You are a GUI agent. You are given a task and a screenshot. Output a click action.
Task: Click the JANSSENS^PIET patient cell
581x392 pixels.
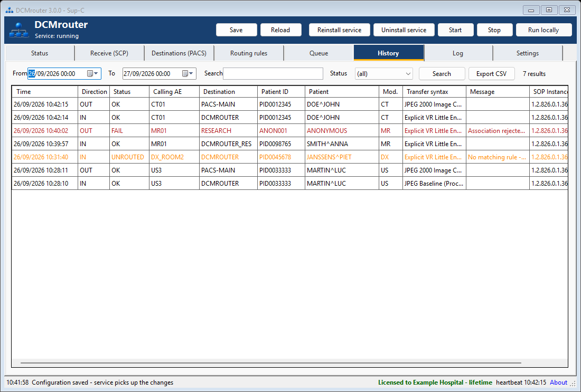342,157
